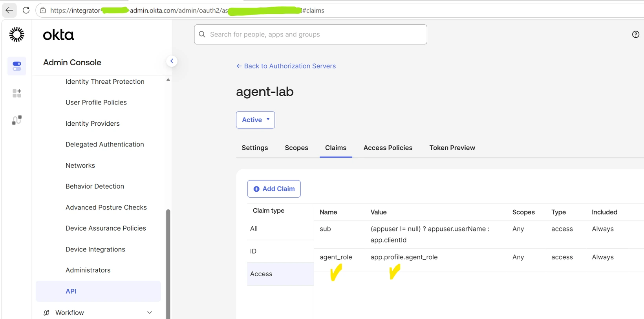Open Advanced Posture Checks in the sidebar
The width and height of the screenshot is (644, 319).
[x=106, y=207]
